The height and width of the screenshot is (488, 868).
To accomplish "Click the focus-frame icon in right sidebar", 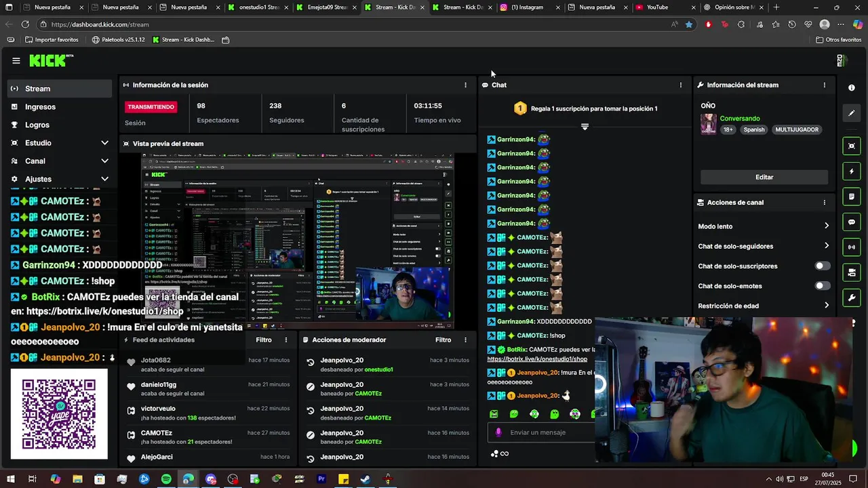I will tap(852, 146).
